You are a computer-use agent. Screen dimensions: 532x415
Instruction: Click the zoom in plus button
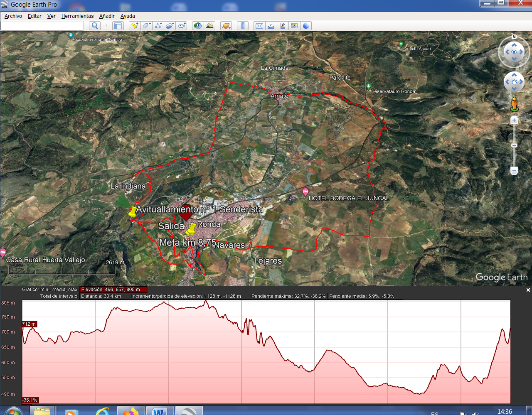click(514, 120)
